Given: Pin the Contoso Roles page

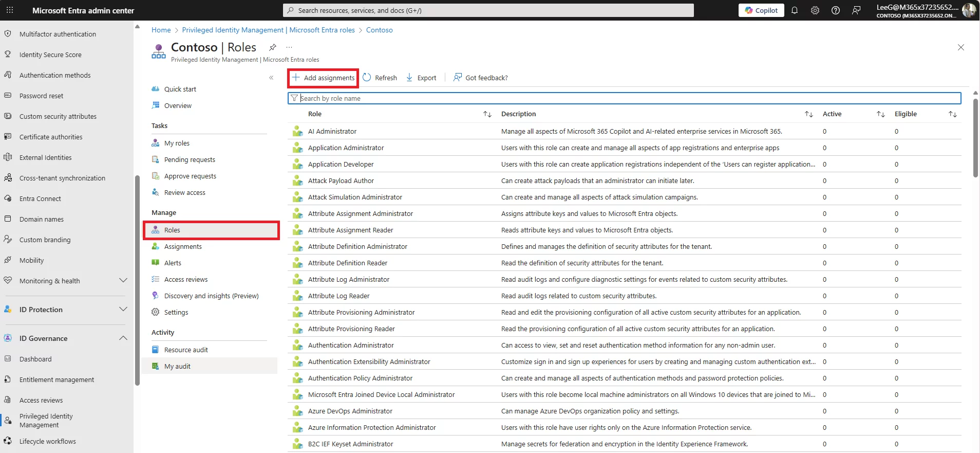Looking at the screenshot, I should coord(273,47).
